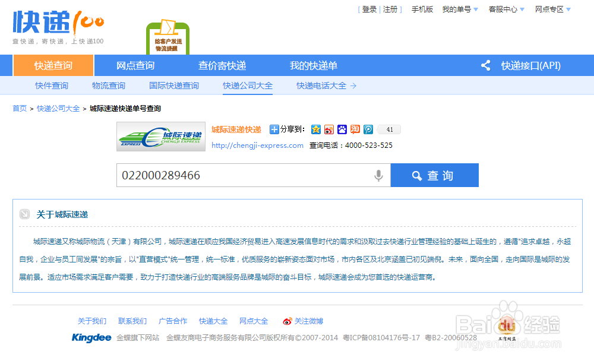The height and width of the screenshot is (364, 594).
Task: Click the share count 41 bubble
Action: pyautogui.click(x=389, y=129)
